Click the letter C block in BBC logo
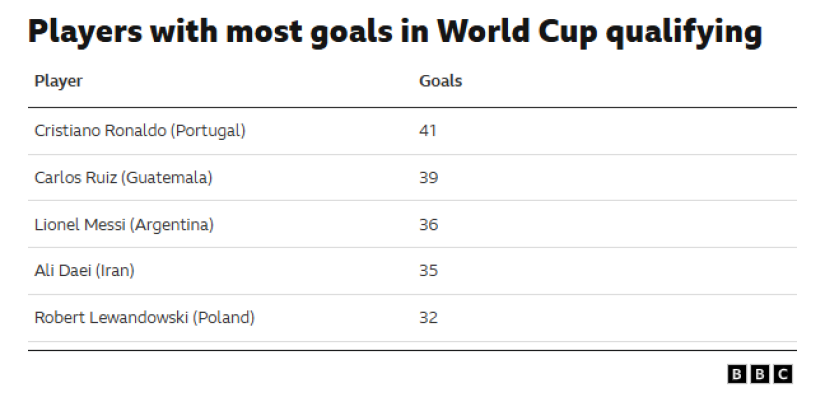The width and height of the screenshot is (825, 402). [x=783, y=374]
